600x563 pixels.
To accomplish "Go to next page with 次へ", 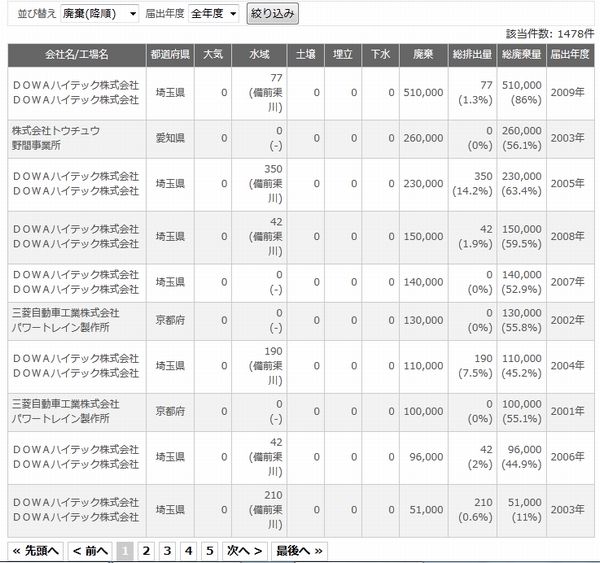I will click(245, 551).
